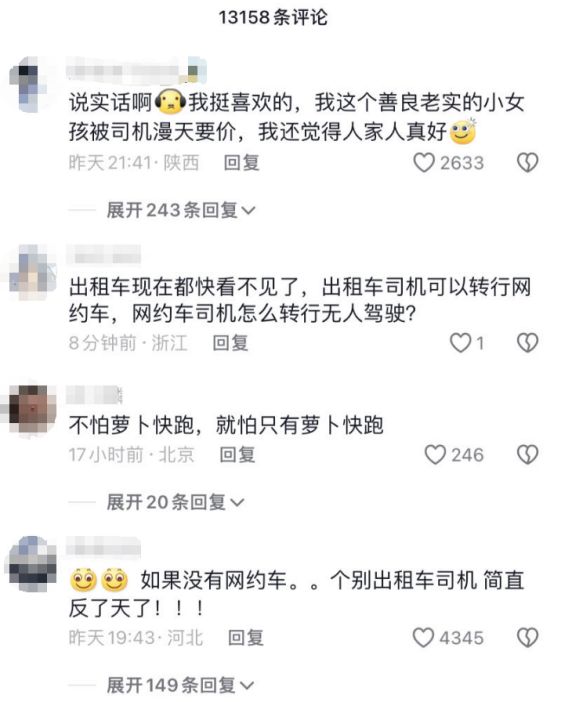Open the username above the 出租车现在 comment
The height and width of the screenshot is (702, 572).
103,256
